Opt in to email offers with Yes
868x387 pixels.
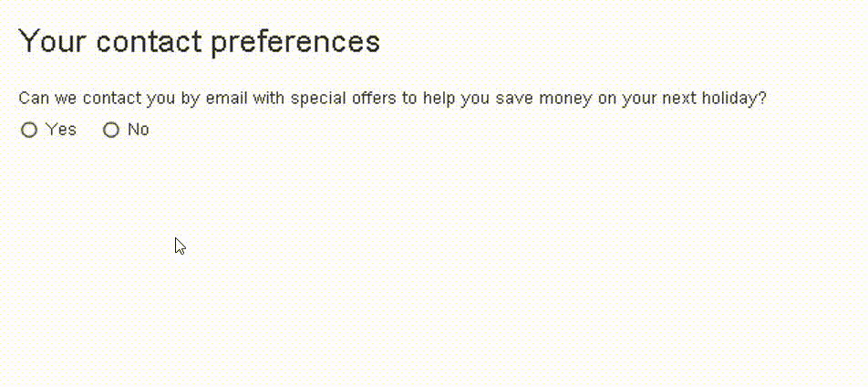tap(29, 130)
